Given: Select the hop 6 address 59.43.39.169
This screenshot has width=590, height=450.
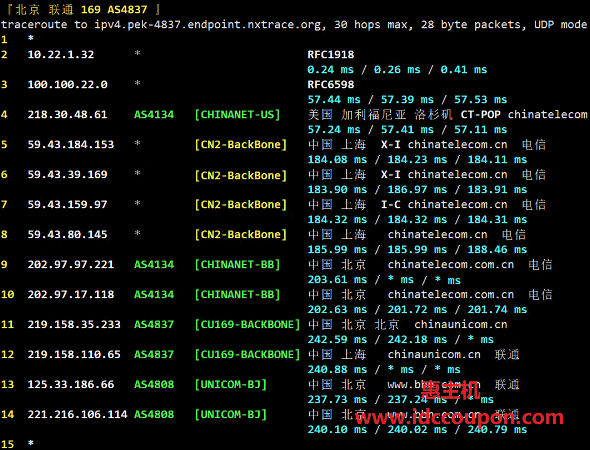Looking at the screenshot, I should pos(67,174).
